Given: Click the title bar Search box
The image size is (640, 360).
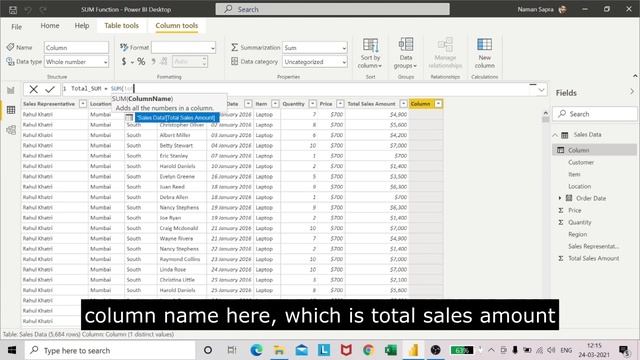Looking at the screenshot, I should click(333, 9).
